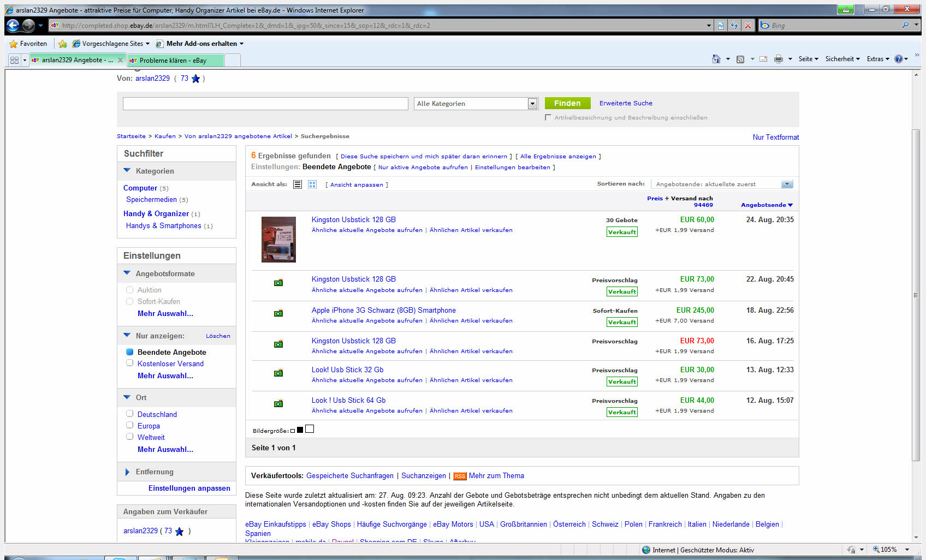Collapse the Nur anzeigen section triangle

coord(127,335)
